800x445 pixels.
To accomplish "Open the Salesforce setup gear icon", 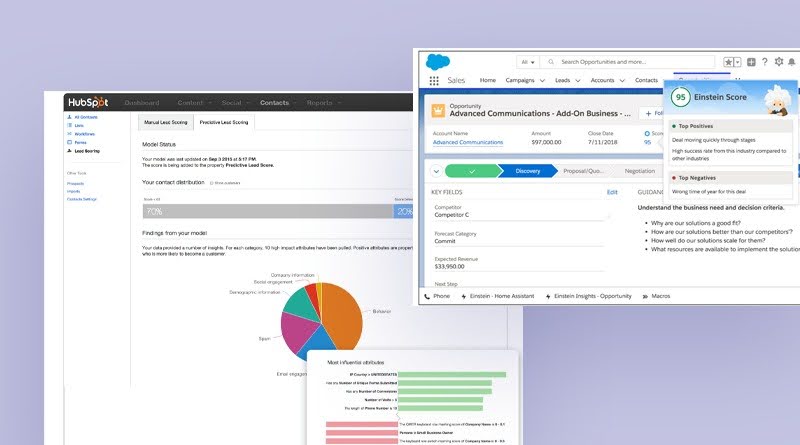I will pyautogui.click(x=779, y=62).
